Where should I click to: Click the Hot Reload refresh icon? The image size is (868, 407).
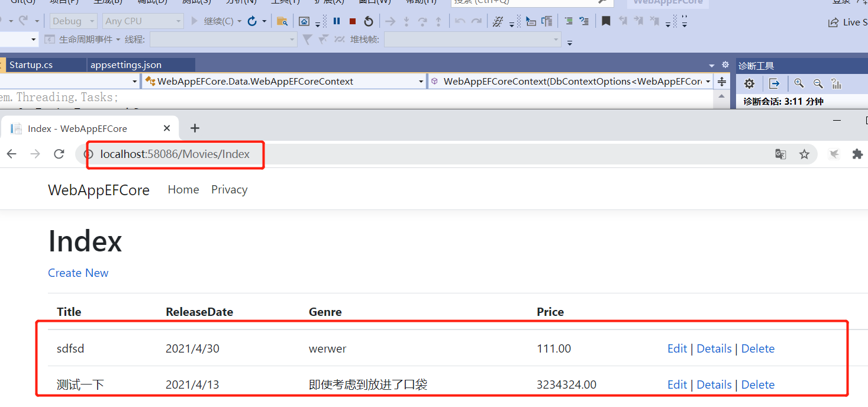(x=252, y=21)
